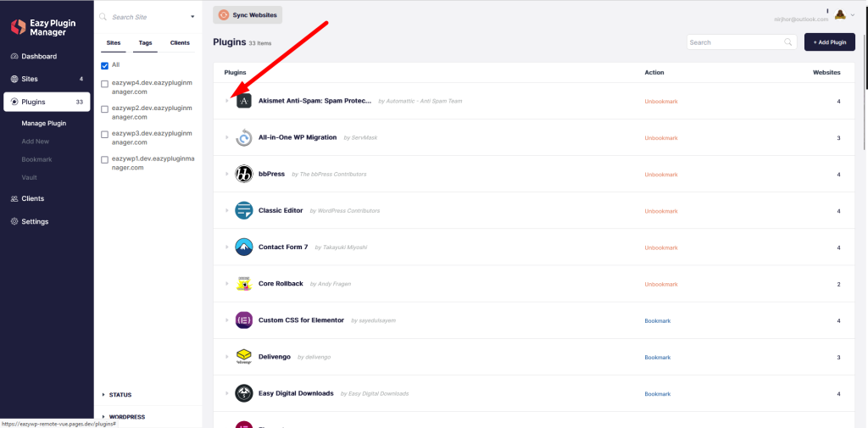
Task: Open the Vault submenu item
Action: (30, 177)
